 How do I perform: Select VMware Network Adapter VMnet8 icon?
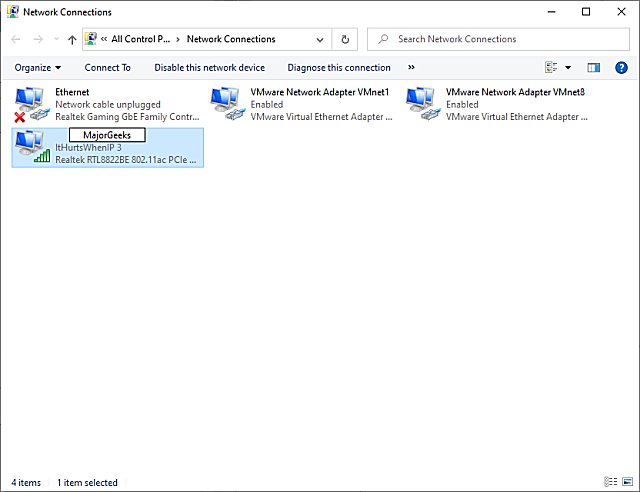coord(423,104)
